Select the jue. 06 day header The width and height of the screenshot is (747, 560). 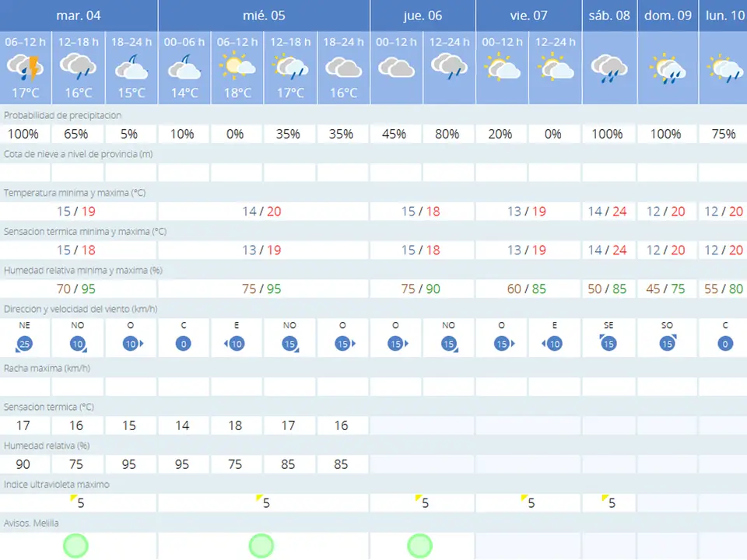click(x=423, y=16)
